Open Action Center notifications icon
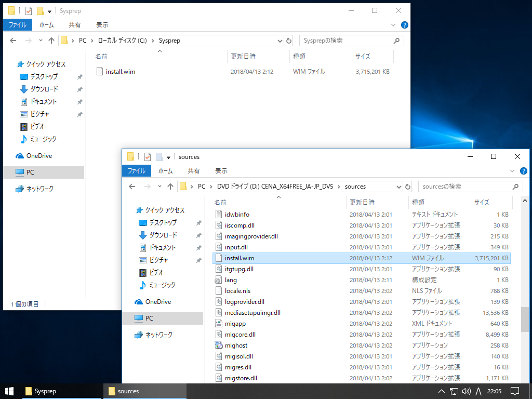 pyautogui.click(x=515, y=391)
